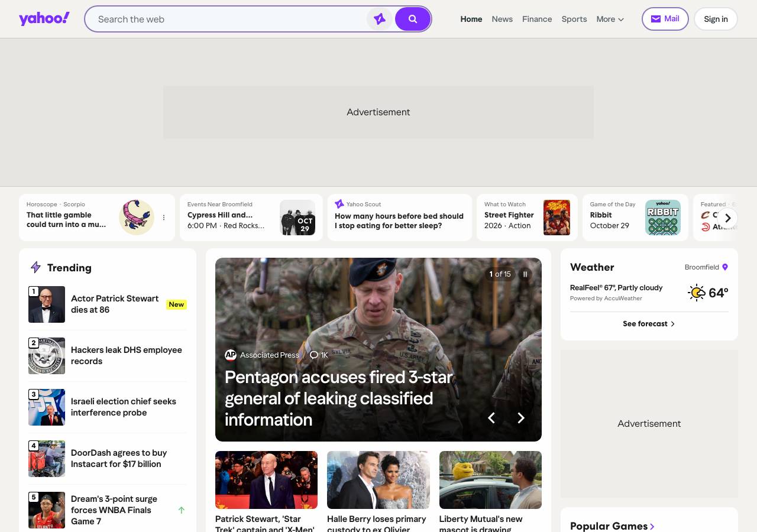Viewport: 757px width, 532px height.
Task: Open the Ribbit Game of the Day thumbnail
Action: click(x=663, y=218)
